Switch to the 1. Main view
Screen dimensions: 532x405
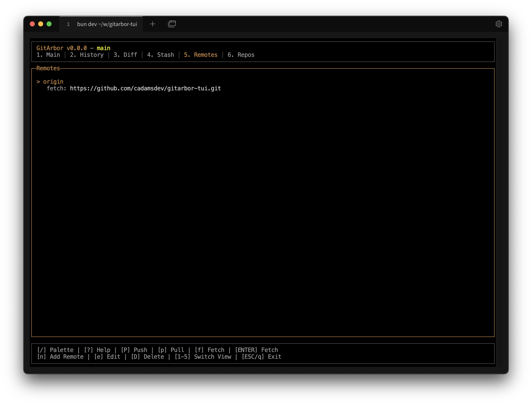coord(48,55)
